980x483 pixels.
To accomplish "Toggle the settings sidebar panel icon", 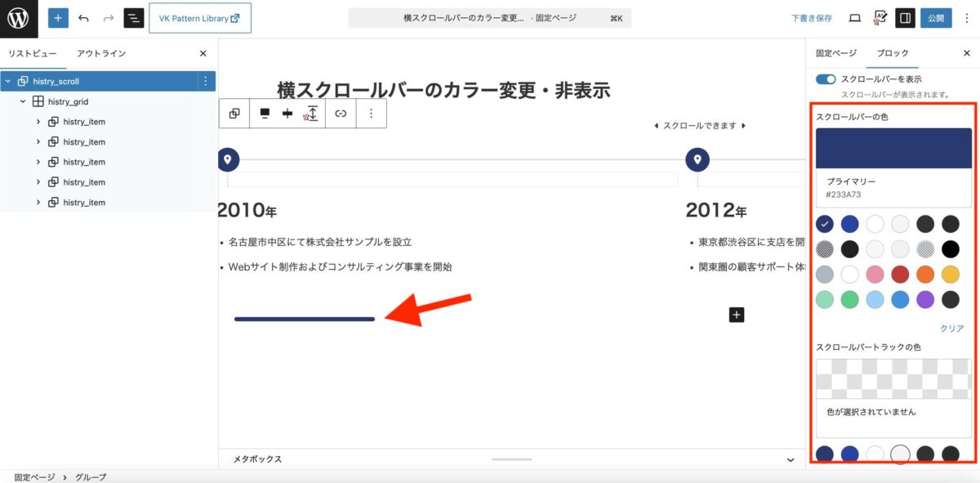I will 905,18.
